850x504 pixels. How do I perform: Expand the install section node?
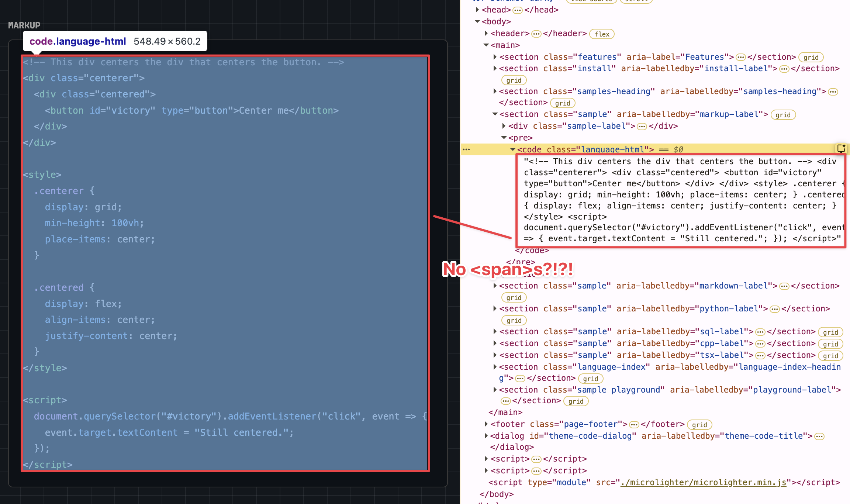pyautogui.click(x=495, y=68)
